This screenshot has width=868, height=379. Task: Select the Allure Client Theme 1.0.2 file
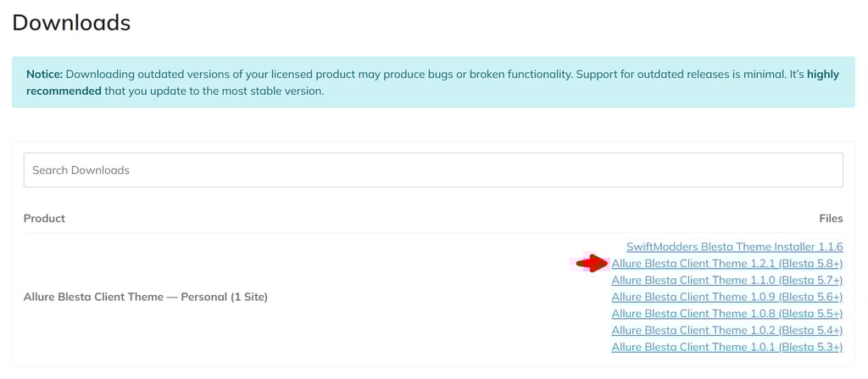point(726,330)
